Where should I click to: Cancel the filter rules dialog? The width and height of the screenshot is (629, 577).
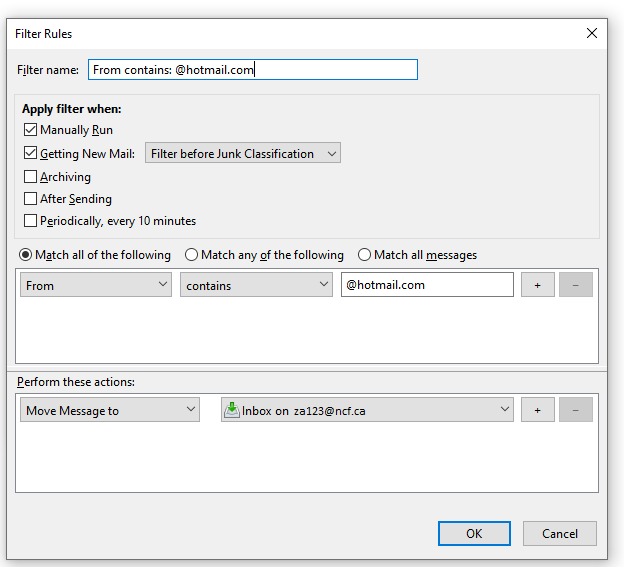pyautogui.click(x=560, y=534)
